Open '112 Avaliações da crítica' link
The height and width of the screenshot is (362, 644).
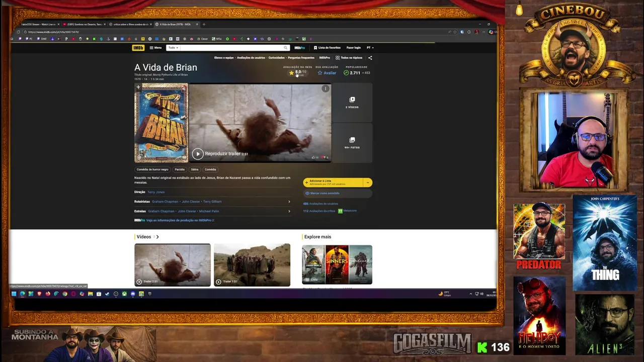click(319, 211)
